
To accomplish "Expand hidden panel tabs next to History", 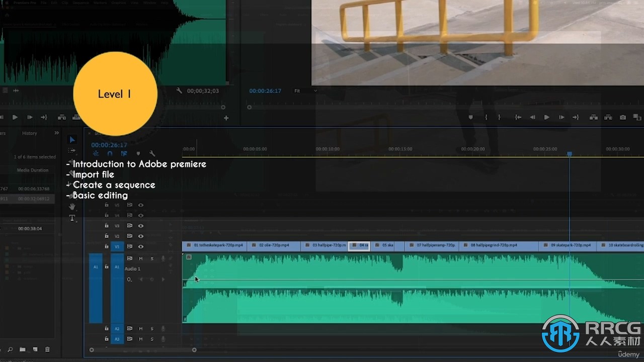I will 56,133.
